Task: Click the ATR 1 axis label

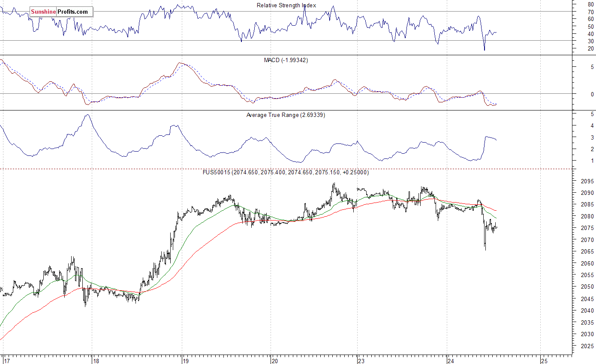Action: (592, 161)
